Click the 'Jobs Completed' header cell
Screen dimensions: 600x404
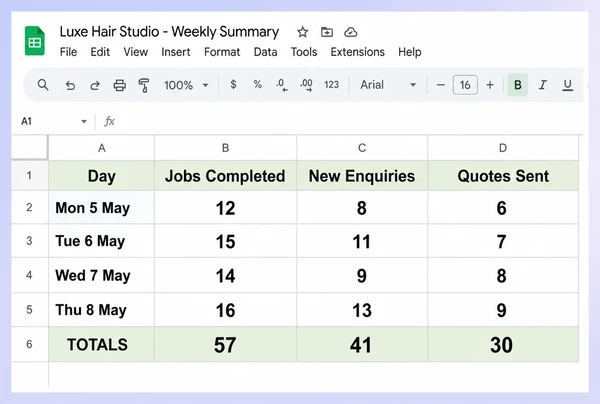(x=225, y=176)
